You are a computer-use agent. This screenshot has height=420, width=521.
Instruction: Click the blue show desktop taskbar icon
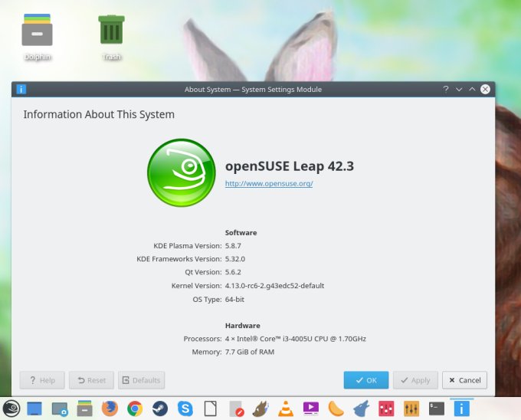click(x=34, y=409)
